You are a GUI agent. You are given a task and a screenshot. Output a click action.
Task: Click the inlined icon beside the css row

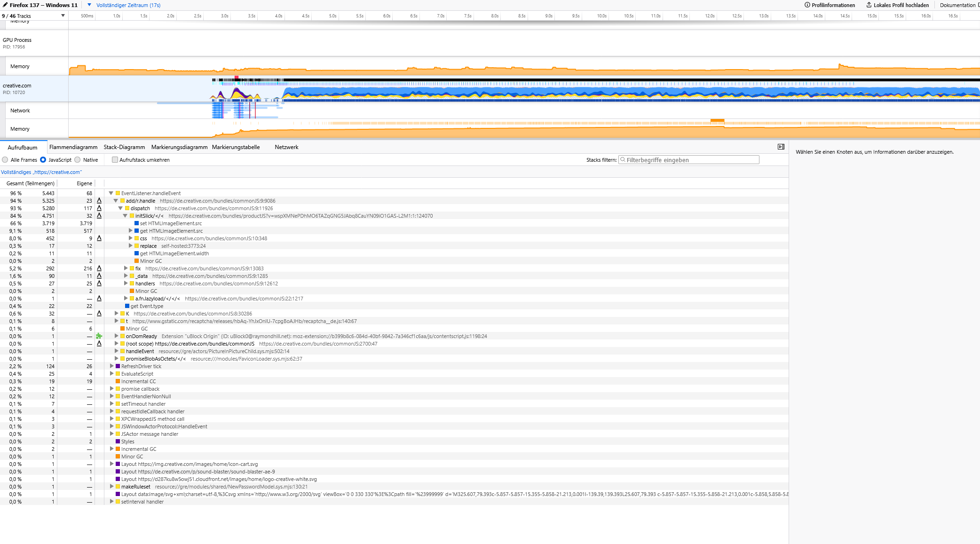(x=99, y=238)
